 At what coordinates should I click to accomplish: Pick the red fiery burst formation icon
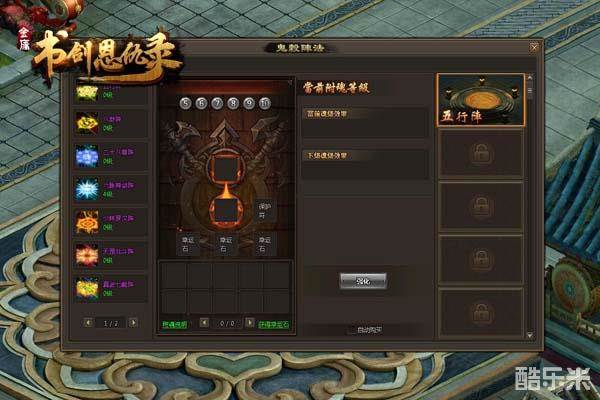pos(86,255)
